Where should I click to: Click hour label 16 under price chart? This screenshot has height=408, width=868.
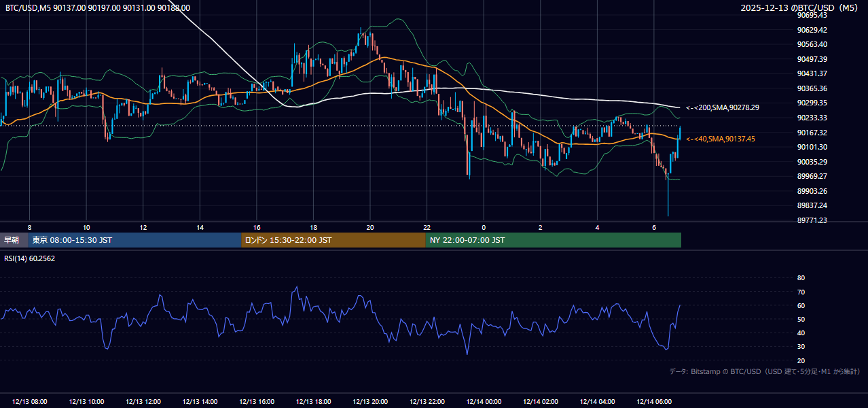pyautogui.click(x=257, y=227)
